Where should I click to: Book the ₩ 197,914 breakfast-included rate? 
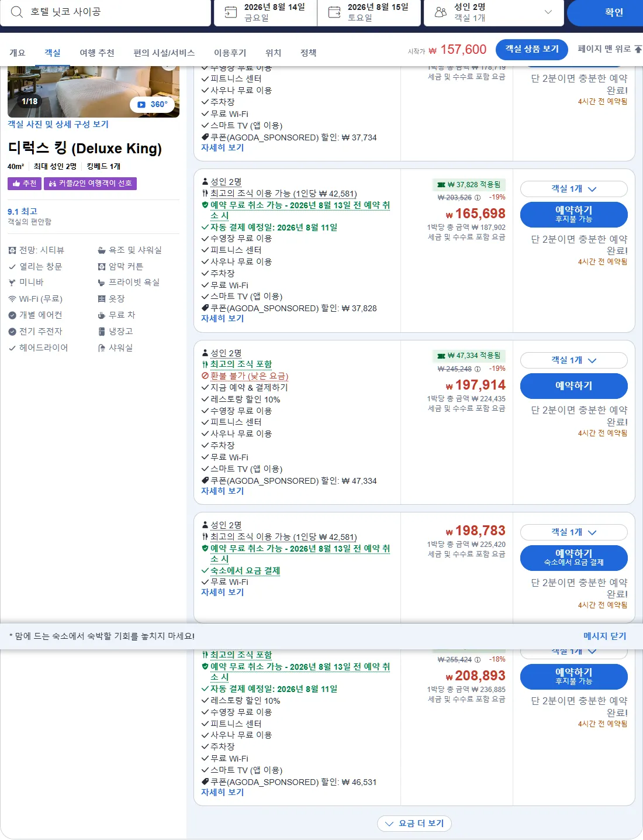tap(574, 386)
